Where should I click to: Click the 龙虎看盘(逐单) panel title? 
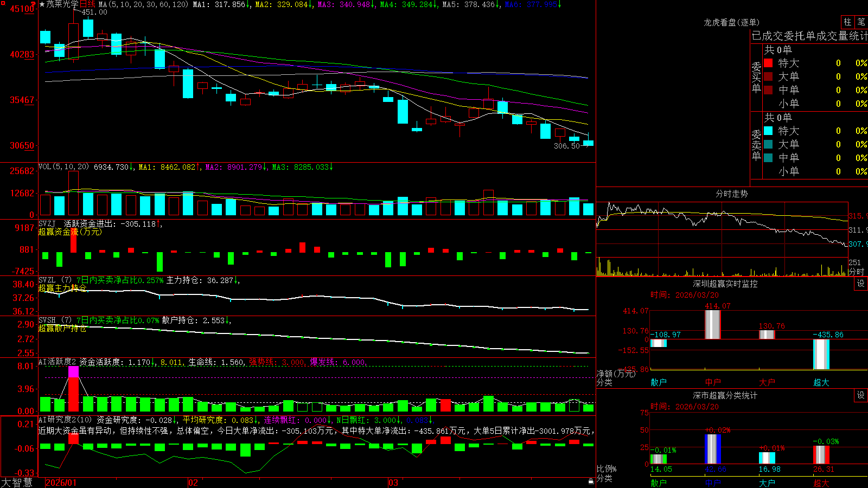pos(731,22)
